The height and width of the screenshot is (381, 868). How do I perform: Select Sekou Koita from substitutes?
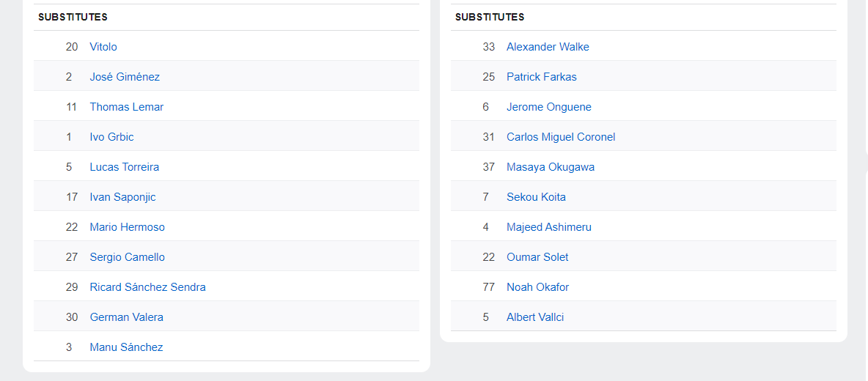tap(536, 197)
